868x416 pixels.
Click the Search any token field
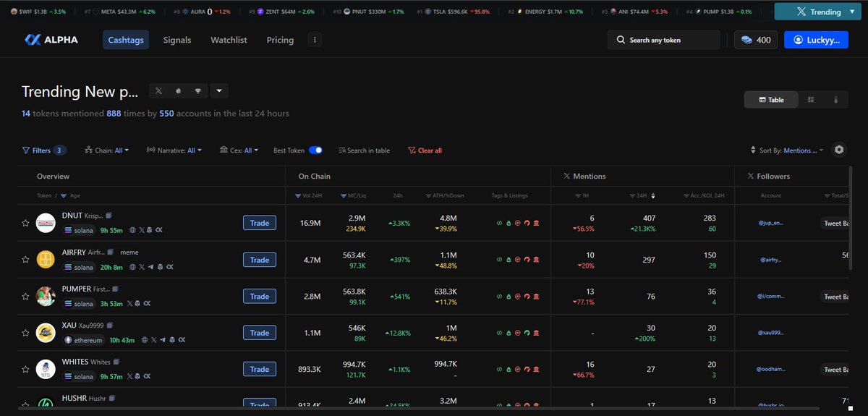coord(664,40)
